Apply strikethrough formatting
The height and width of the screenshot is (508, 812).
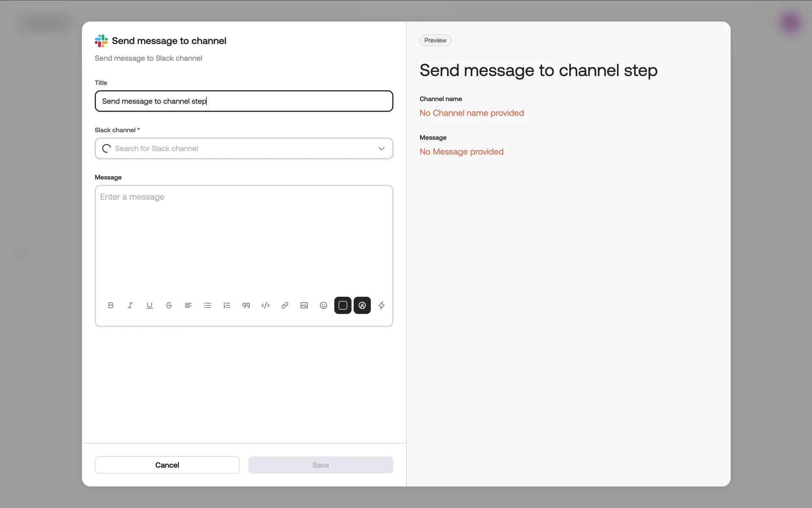tap(169, 305)
